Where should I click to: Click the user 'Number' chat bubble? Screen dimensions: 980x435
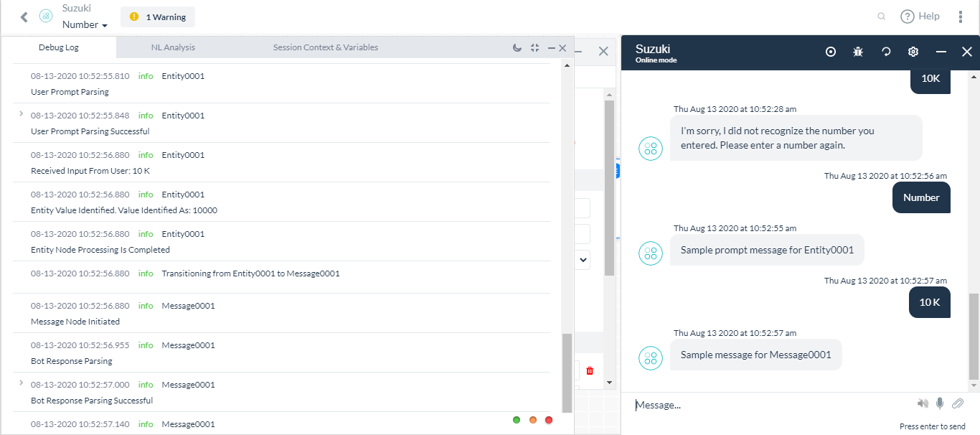[921, 197]
